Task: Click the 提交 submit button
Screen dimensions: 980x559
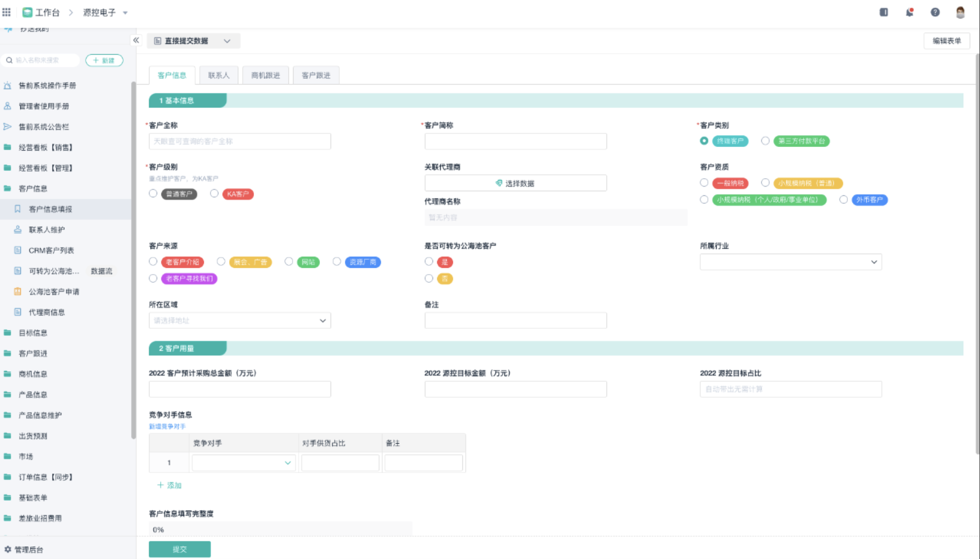Action: 179,549
